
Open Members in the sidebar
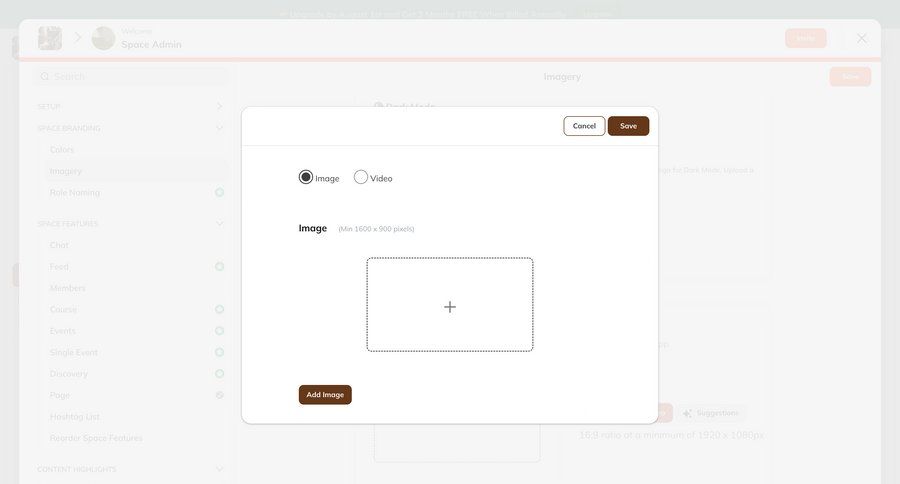click(67, 288)
